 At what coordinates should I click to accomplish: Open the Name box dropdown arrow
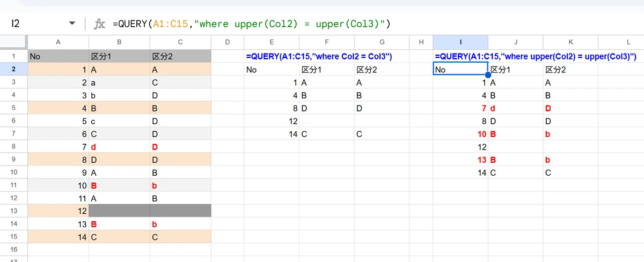pos(72,24)
